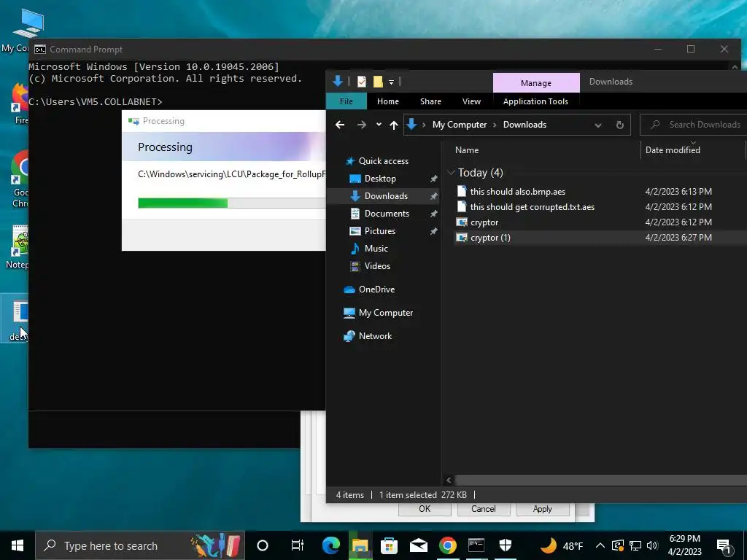The image size is (747, 560).
Task: Open the File tab in Explorer ribbon
Action: 347,101
